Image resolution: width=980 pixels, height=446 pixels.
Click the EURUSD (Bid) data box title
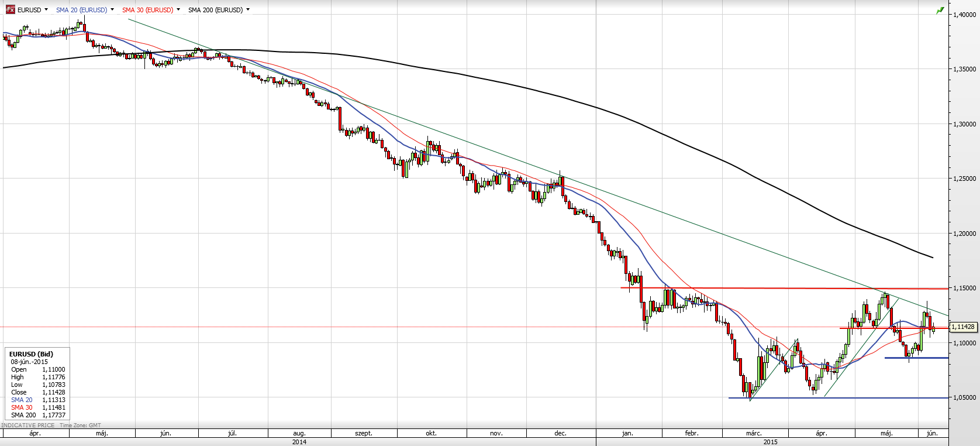pos(31,354)
